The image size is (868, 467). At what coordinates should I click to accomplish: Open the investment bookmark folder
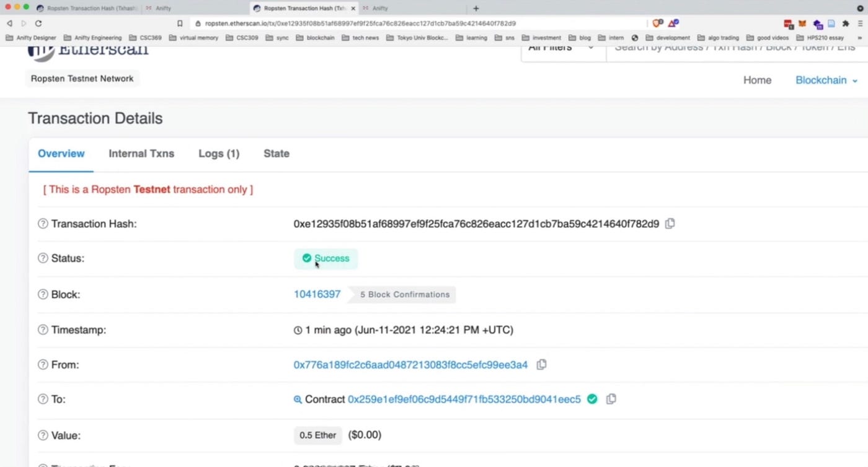click(541, 38)
